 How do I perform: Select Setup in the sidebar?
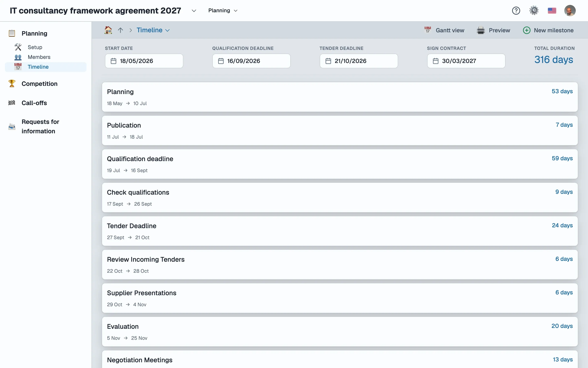35,47
